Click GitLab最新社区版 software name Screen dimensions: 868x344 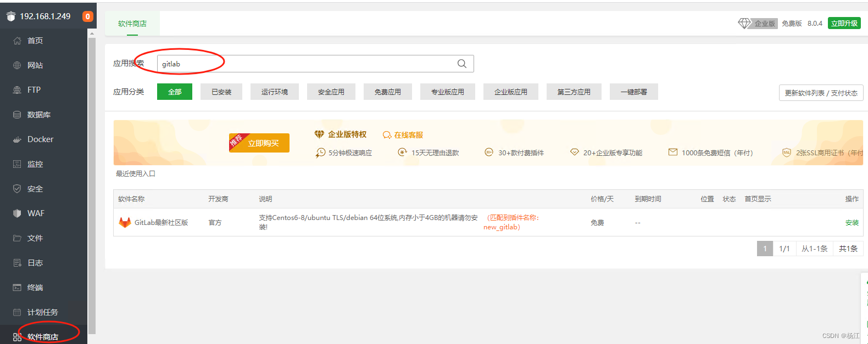[x=161, y=222]
